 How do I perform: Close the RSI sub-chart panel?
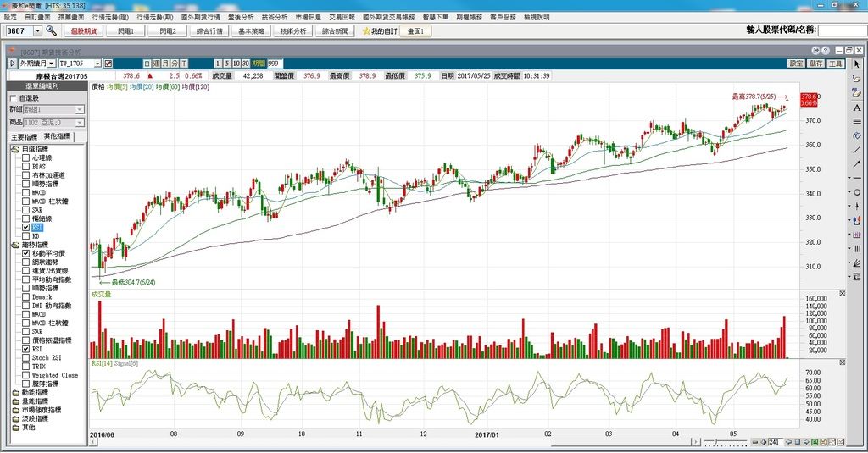842,362
